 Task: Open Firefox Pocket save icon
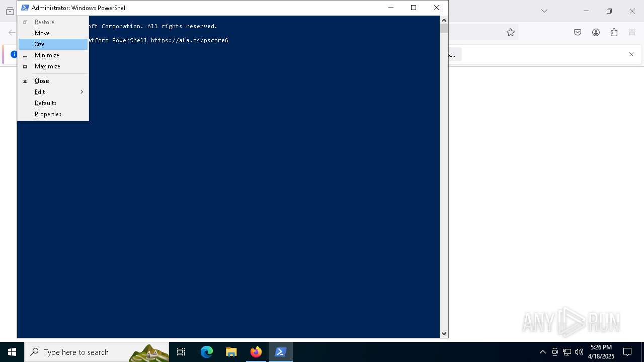[578, 32]
